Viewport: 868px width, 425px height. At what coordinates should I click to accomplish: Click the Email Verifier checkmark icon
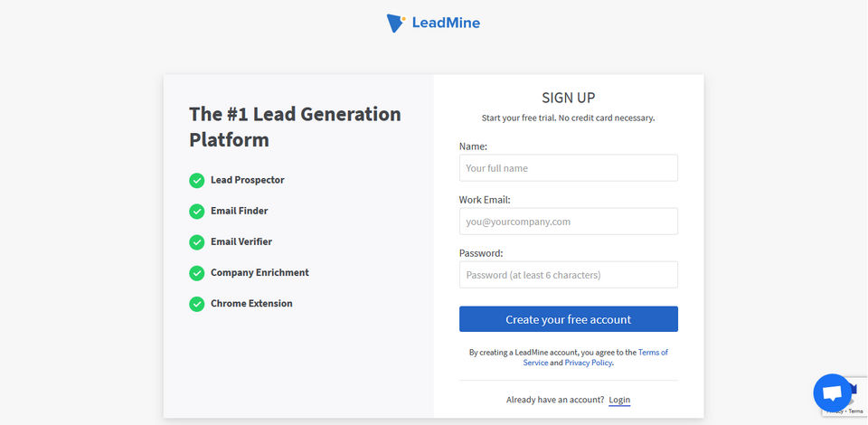point(196,242)
